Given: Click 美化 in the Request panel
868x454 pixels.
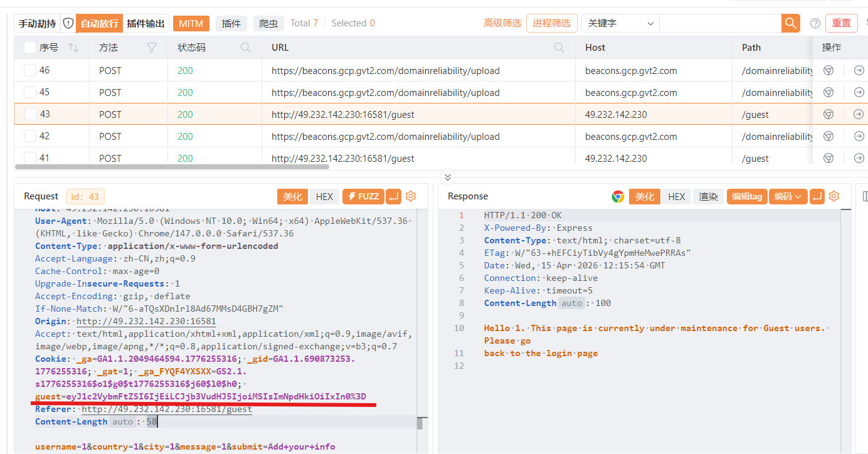Looking at the screenshot, I should (x=293, y=196).
